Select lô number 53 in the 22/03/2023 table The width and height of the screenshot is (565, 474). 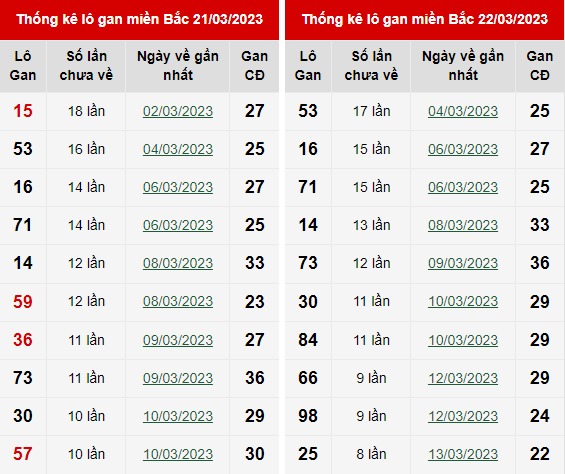click(x=308, y=111)
